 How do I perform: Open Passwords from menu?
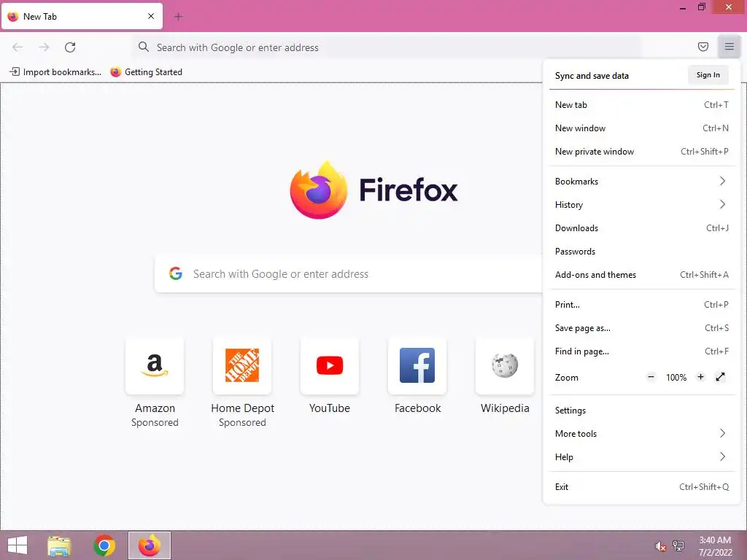coord(642,252)
